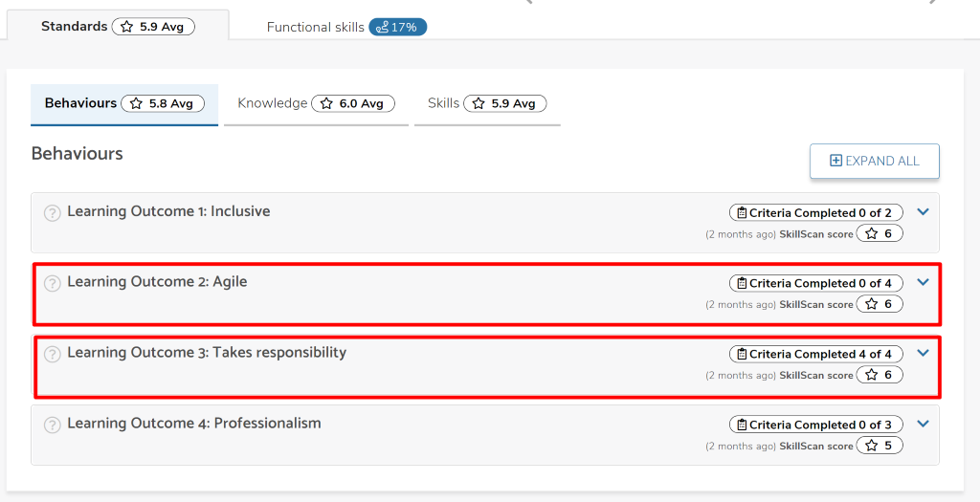
Task: Click the star icon in Standards 5.9 Avg badge
Action: pyautogui.click(x=127, y=27)
